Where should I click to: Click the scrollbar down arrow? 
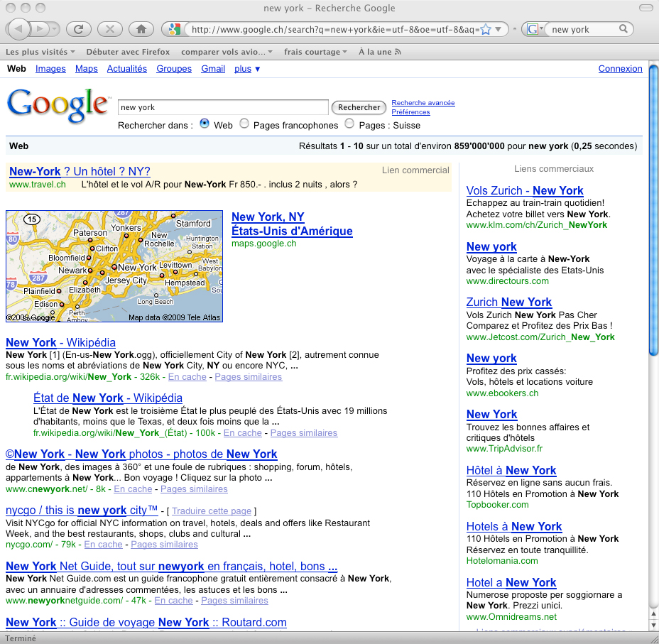(653, 625)
